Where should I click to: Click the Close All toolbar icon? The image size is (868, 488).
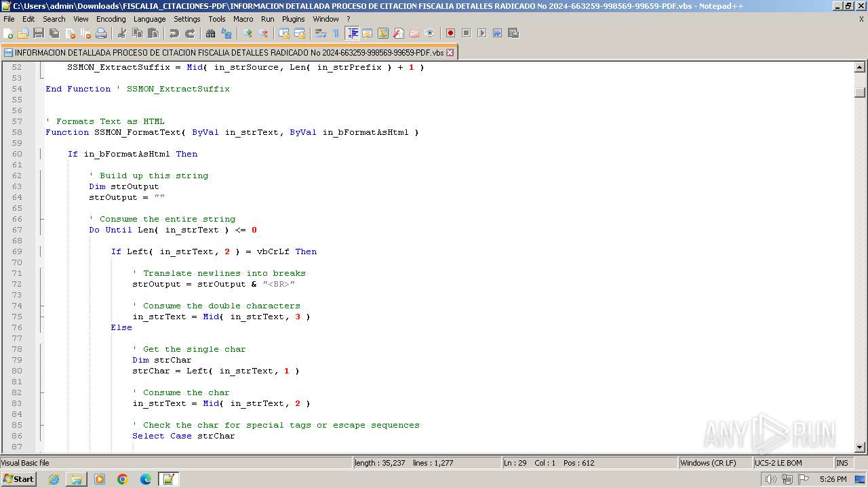click(x=85, y=33)
